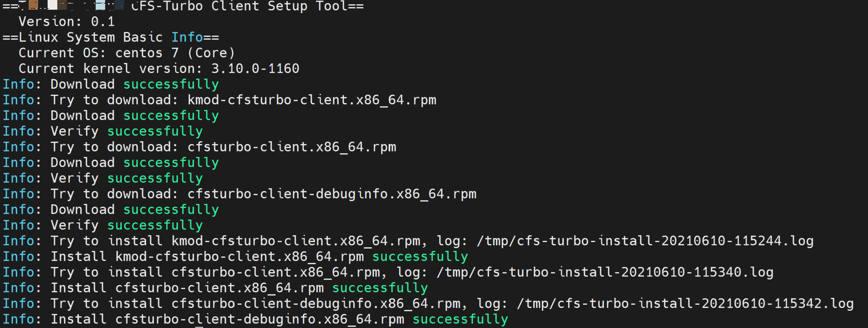Click 'Install cfsturbo-client.x86_64.rpm successfully' line

(x=215, y=288)
